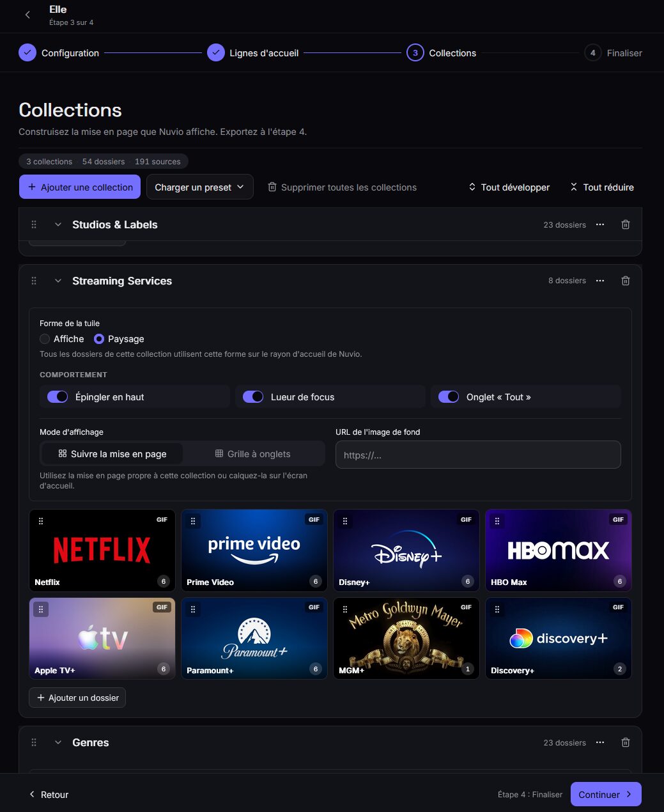Click the source count badge on MGM+
The image size is (664, 812).
tap(468, 669)
